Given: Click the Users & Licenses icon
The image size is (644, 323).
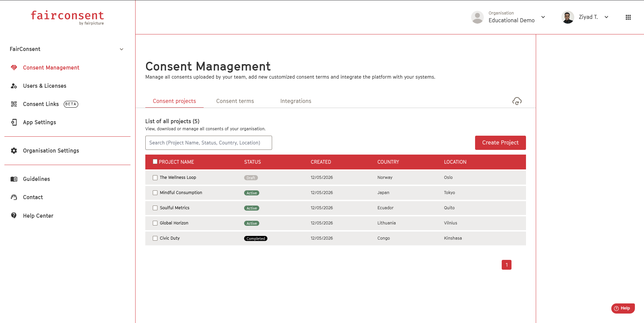Looking at the screenshot, I should point(14,86).
